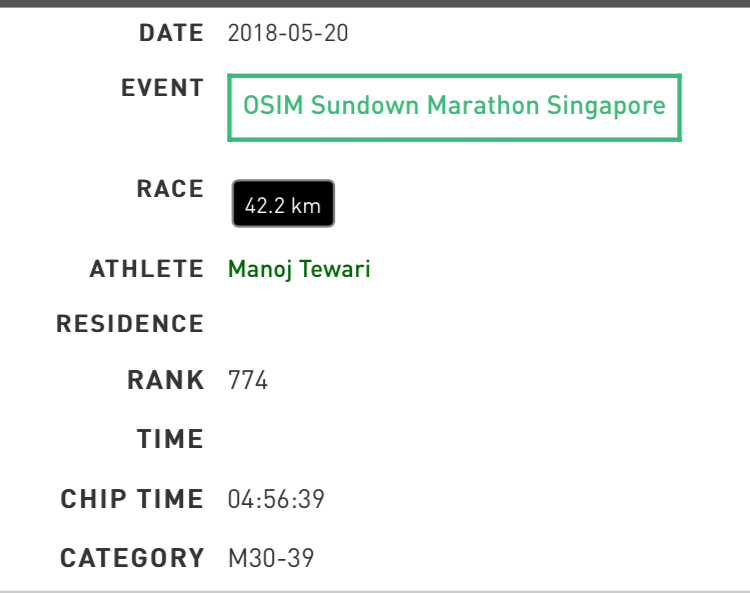The image size is (750, 593).
Task: Click the date value 2018-05-20
Action: [x=288, y=33]
